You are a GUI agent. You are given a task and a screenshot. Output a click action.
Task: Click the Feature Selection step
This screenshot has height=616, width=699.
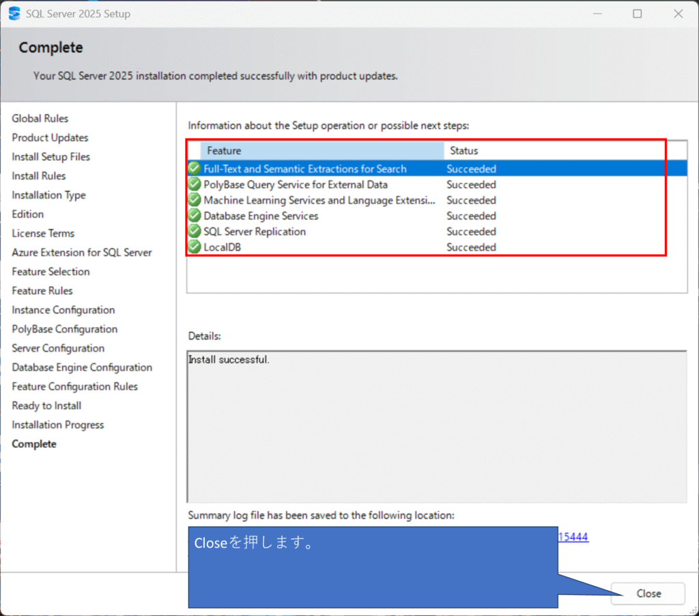coord(51,272)
